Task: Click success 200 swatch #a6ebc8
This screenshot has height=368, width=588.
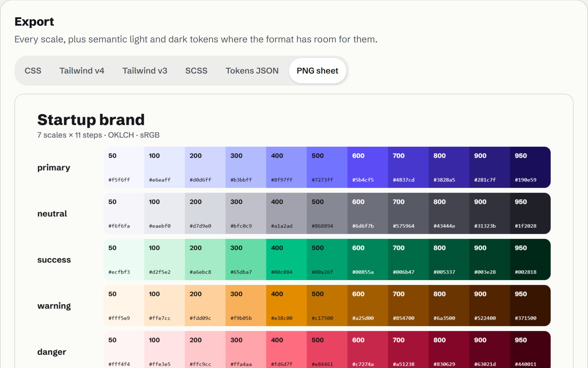Action: click(x=205, y=260)
